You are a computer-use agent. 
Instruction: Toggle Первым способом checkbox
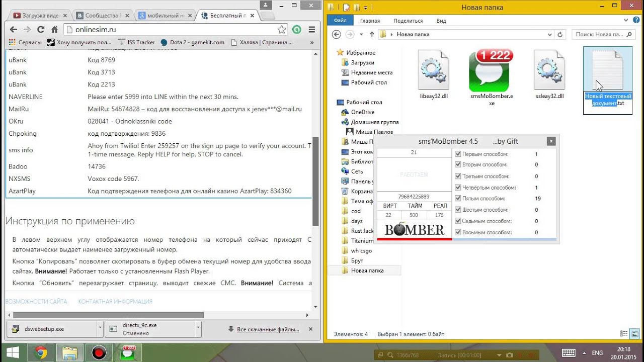pos(458,154)
